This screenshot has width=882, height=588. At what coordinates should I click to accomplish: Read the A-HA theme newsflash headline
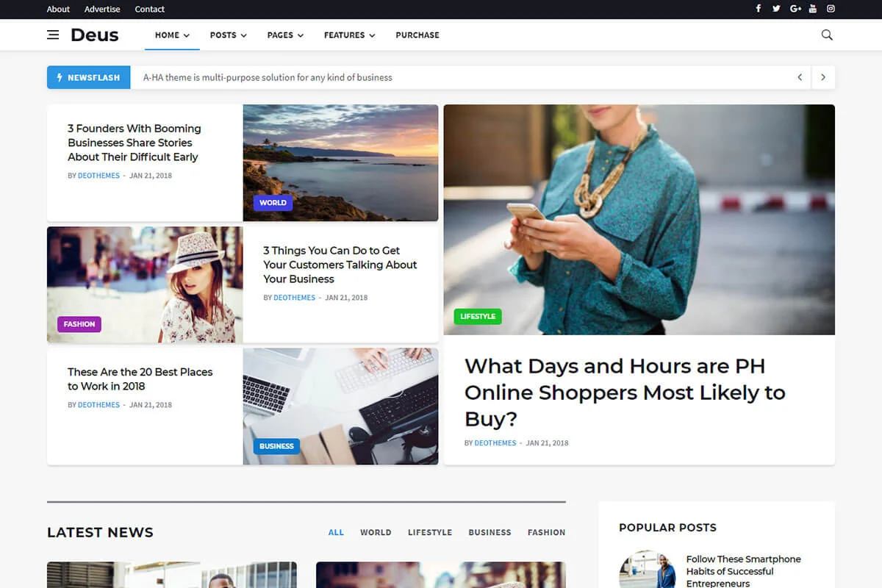click(268, 77)
